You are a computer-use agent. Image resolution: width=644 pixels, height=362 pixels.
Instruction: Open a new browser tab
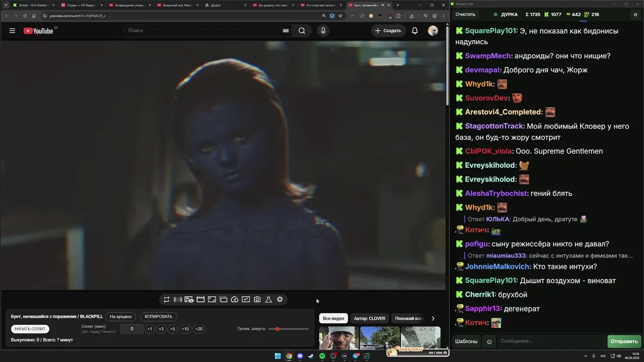pyautogui.click(x=397, y=5)
